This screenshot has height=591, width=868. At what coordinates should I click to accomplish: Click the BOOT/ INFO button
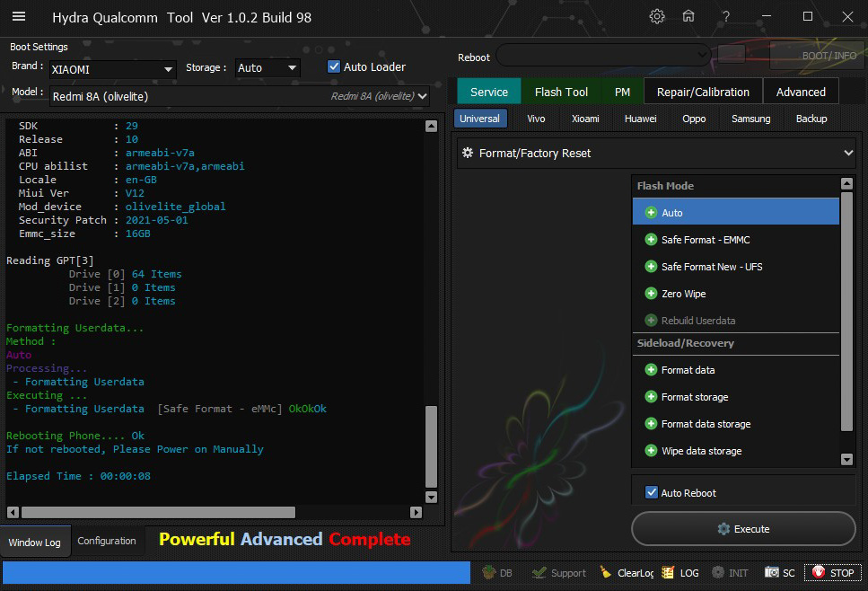[x=818, y=56]
